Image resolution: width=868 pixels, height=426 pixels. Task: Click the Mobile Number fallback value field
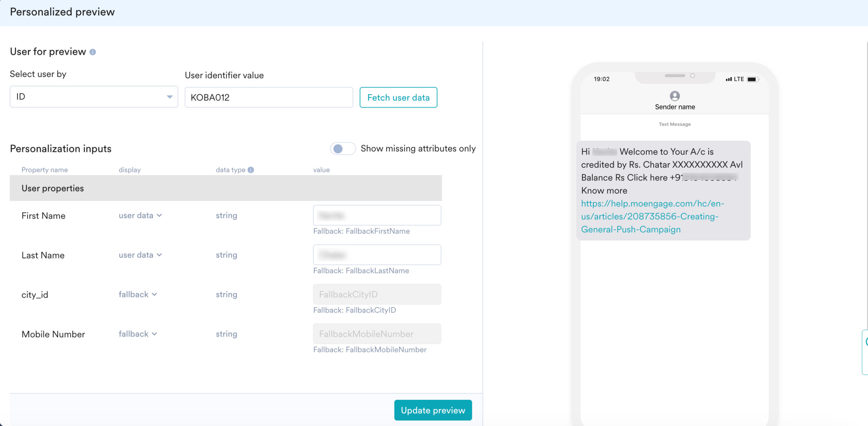point(377,334)
